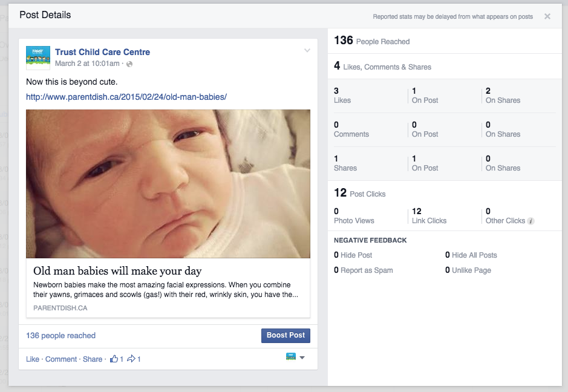Click the 12 Link Clicks stat
This screenshot has width=568, height=392.
point(429,216)
